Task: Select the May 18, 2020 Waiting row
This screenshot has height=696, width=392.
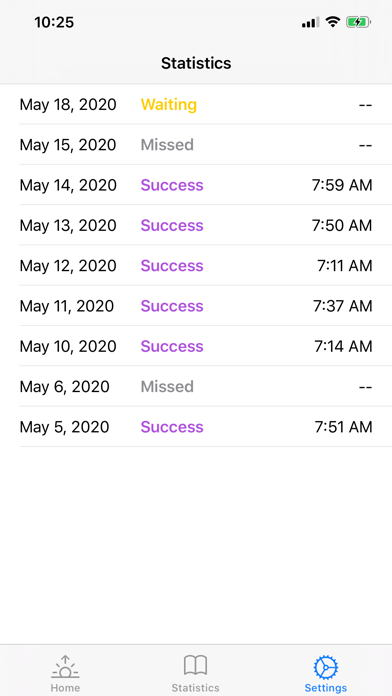Action: point(196,104)
